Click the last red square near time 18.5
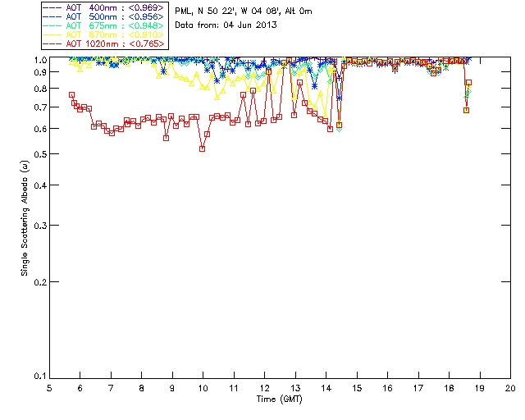 468,83
